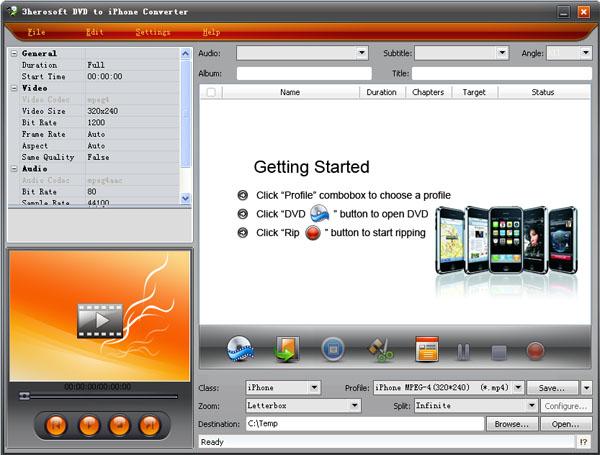The width and height of the screenshot is (600, 455).
Task: Open the Audio dropdown
Action: 362,53
